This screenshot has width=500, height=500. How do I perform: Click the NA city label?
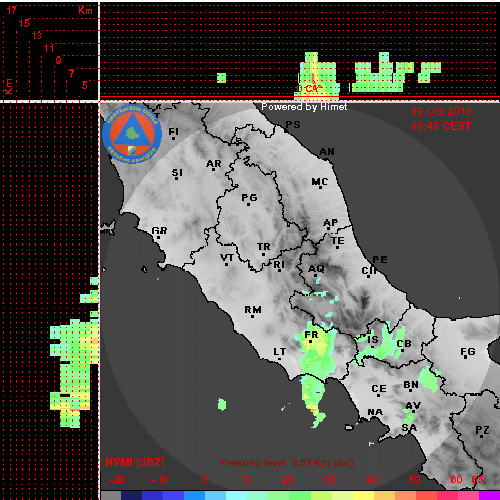(375, 412)
